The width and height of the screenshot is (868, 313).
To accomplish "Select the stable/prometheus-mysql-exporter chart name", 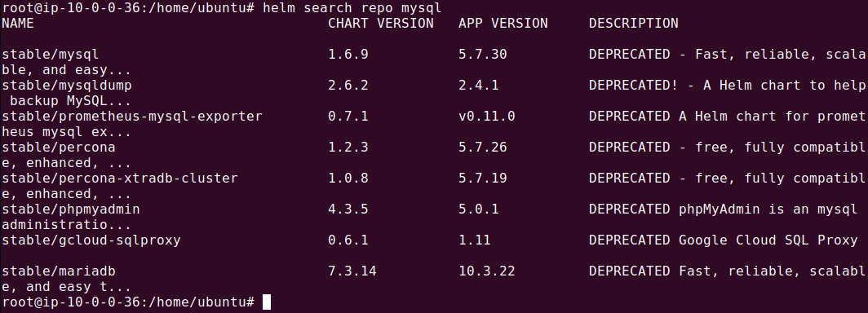I will click(x=132, y=116).
